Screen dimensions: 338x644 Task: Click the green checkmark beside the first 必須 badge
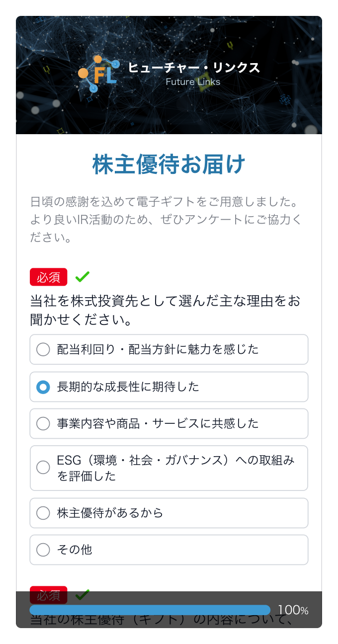(x=84, y=276)
